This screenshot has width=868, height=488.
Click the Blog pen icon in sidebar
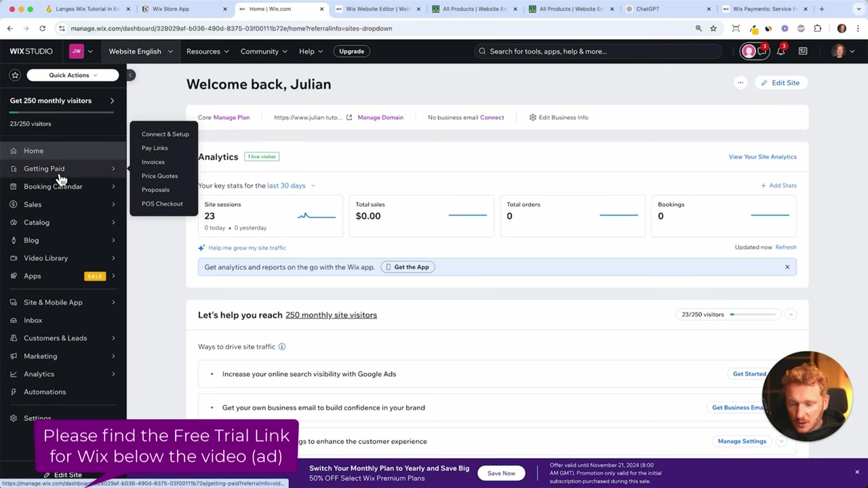click(14, 240)
